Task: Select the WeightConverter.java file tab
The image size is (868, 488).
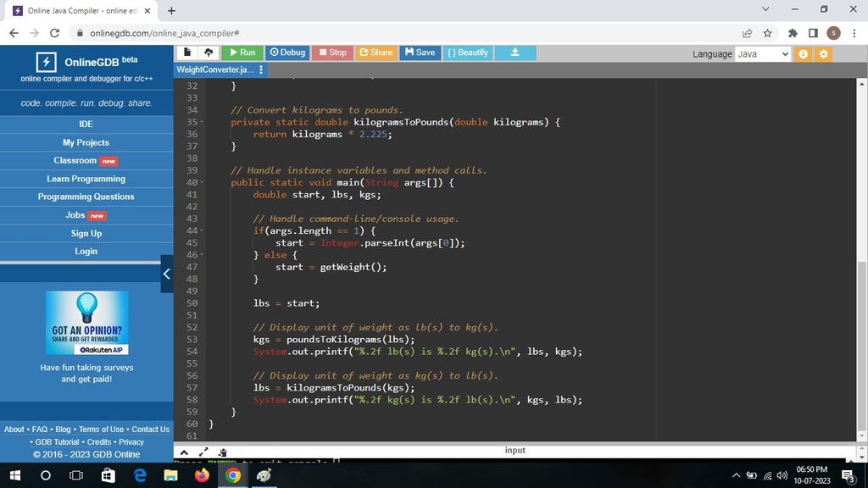Action: [x=215, y=69]
